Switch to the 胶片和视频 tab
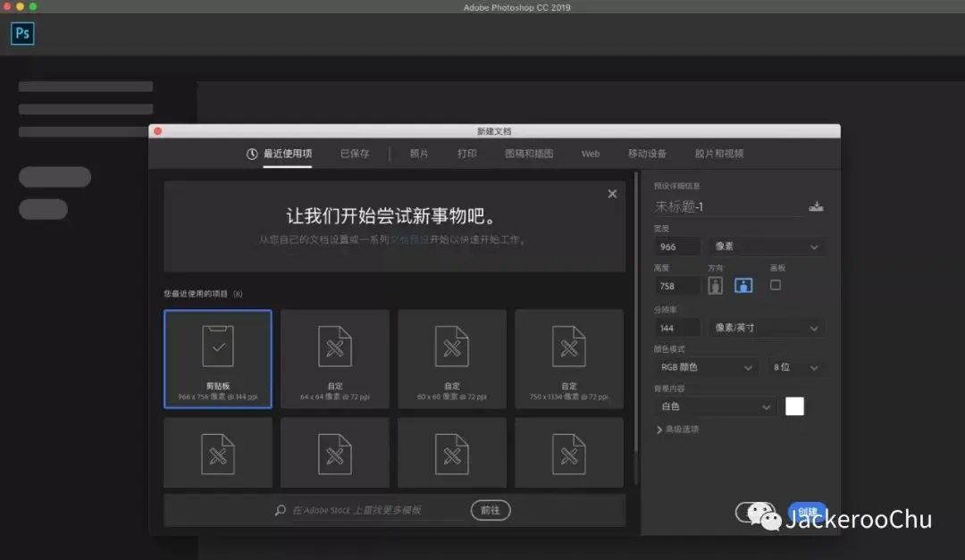Image resolution: width=965 pixels, height=560 pixels. pyautogui.click(x=719, y=154)
